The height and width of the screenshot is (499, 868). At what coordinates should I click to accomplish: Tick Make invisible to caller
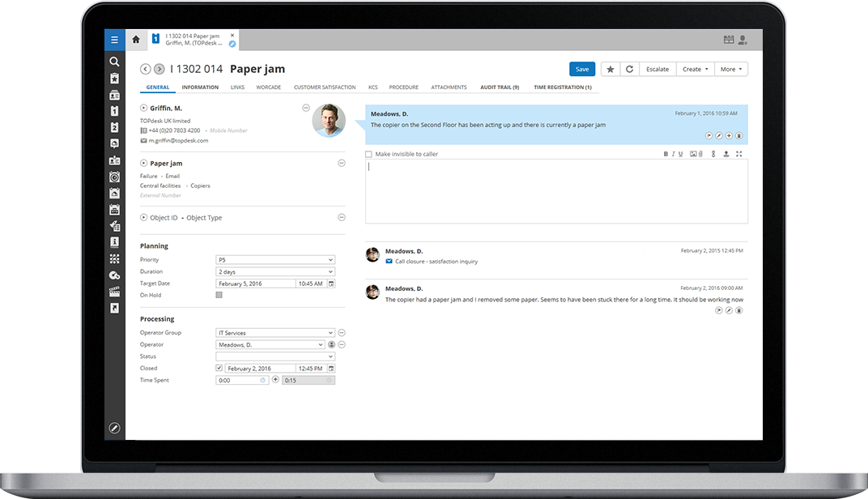pyautogui.click(x=368, y=155)
